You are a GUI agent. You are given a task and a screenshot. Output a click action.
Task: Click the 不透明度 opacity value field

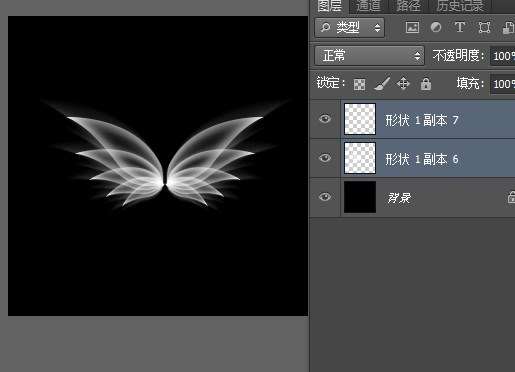[x=503, y=56]
